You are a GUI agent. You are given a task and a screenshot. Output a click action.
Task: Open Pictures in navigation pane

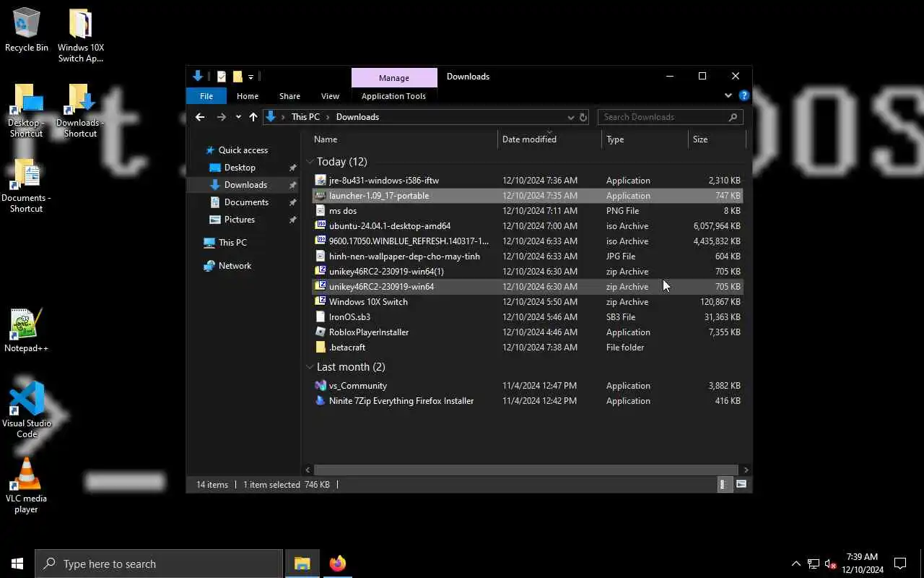click(239, 220)
